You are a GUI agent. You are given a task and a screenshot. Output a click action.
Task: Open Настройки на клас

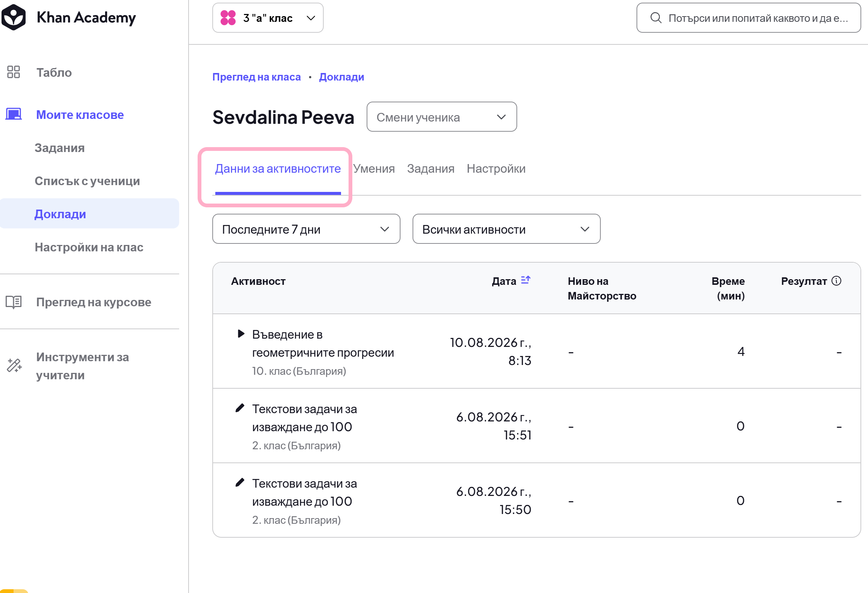pos(89,247)
